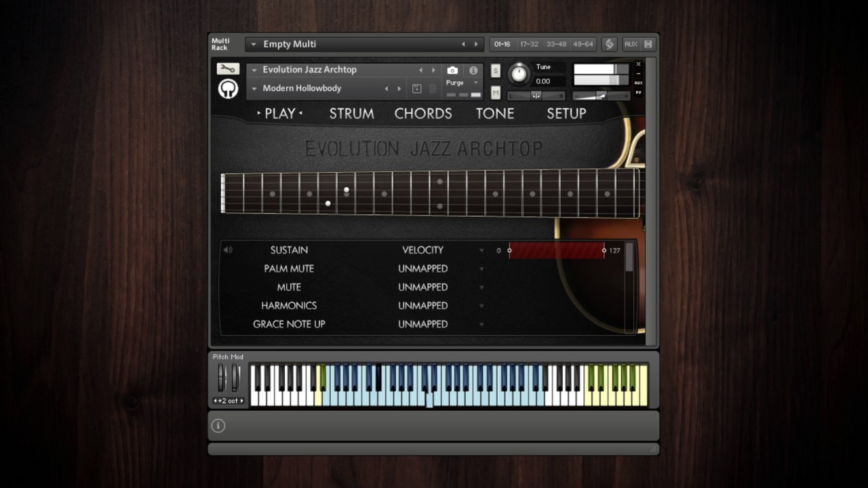Expand the Modern Hollowbody snapshot dropdown
The height and width of the screenshot is (488, 868).
point(254,89)
